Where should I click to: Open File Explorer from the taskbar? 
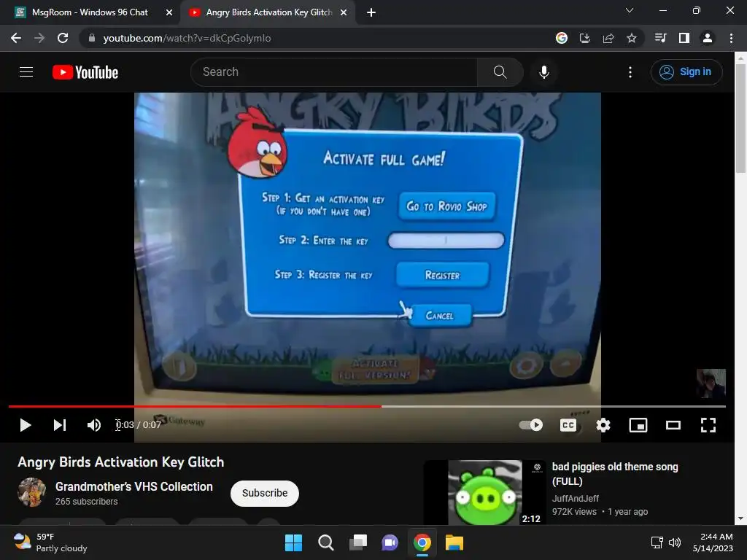[454, 542]
